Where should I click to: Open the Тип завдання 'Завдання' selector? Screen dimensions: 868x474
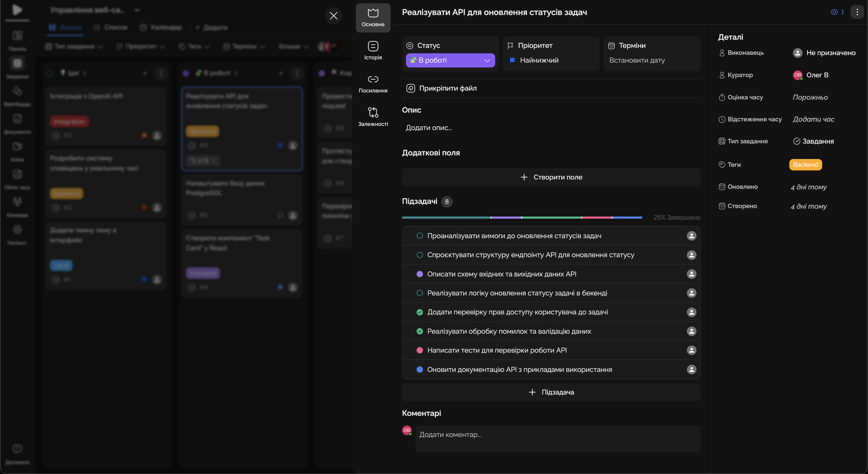813,142
